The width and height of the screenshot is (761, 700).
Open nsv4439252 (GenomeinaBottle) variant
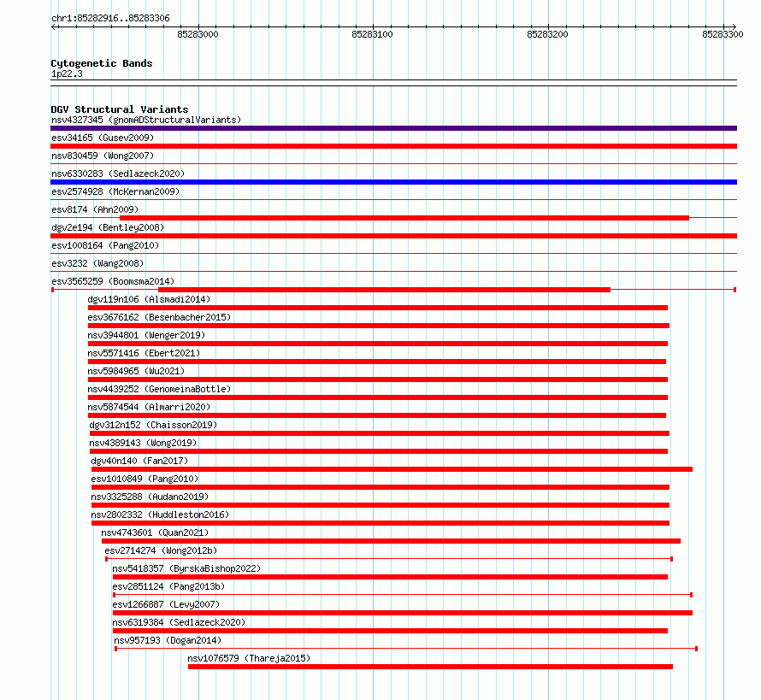[159, 389]
